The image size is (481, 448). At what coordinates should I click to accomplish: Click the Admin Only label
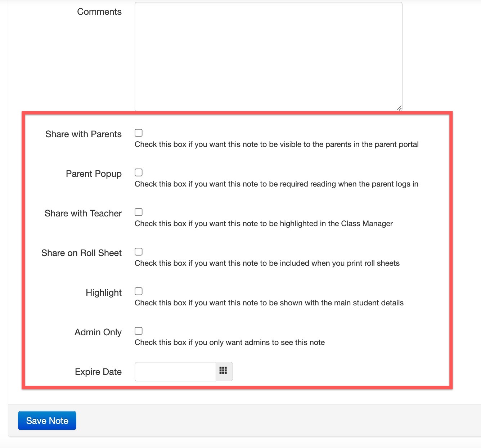click(x=98, y=332)
